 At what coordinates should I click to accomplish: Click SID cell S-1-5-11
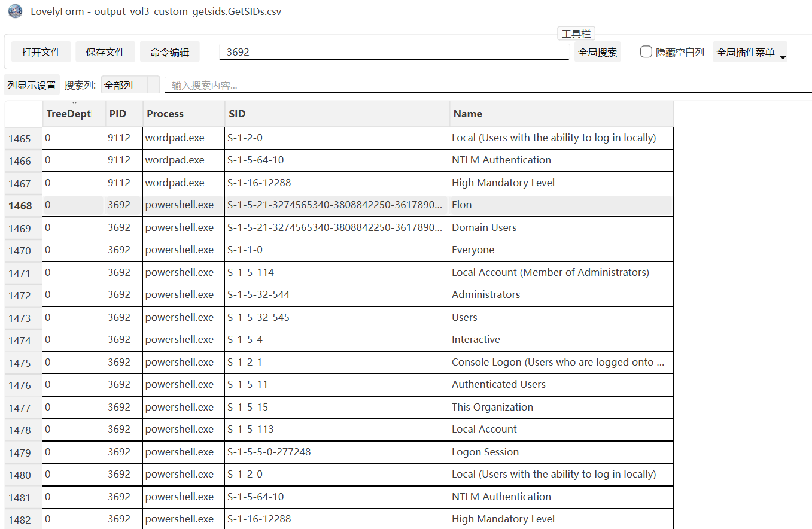tap(337, 385)
